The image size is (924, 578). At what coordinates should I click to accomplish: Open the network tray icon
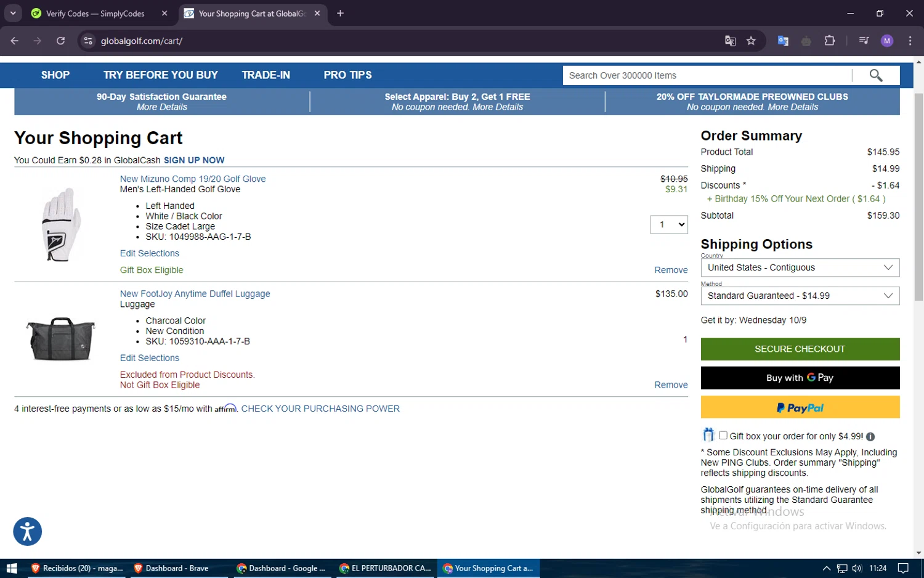pos(842,568)
